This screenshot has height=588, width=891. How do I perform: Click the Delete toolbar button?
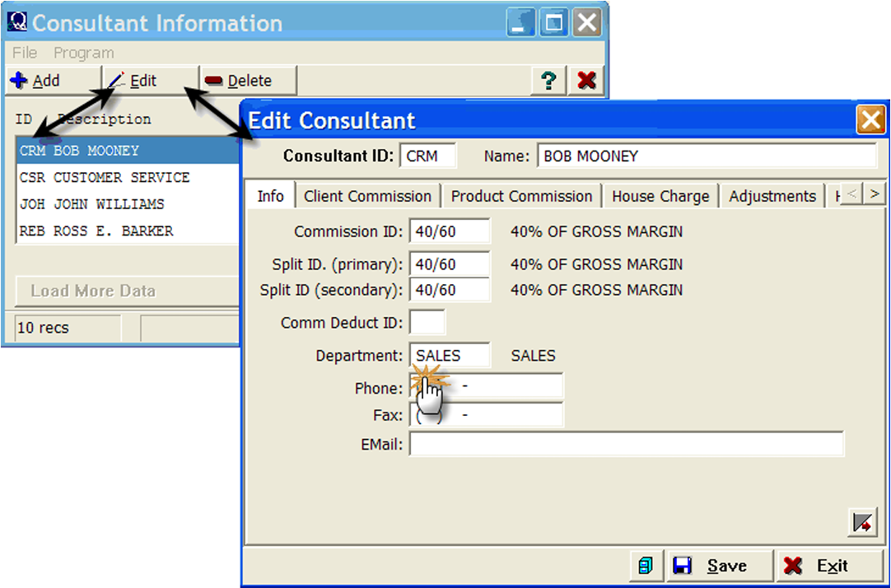(x=249, y=81)
